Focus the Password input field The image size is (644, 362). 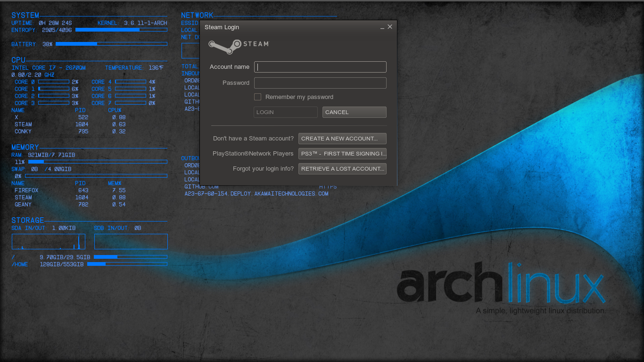pos(320,83)
